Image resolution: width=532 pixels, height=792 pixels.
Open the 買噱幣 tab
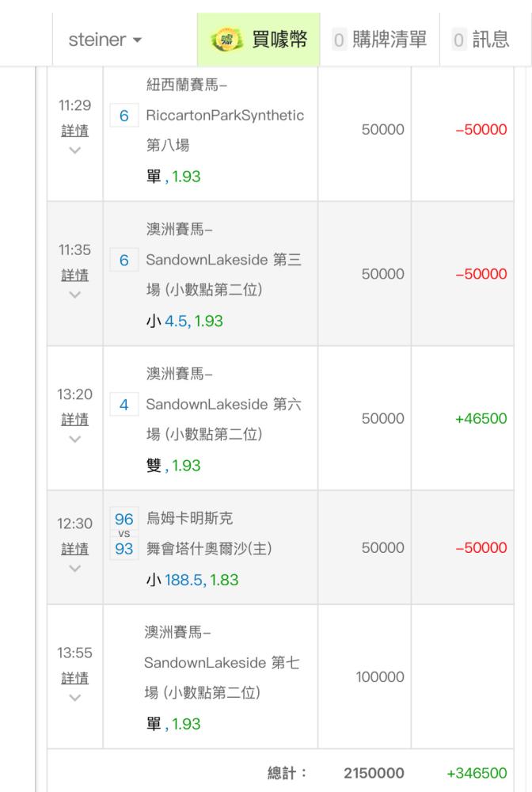tap(258, 40)
